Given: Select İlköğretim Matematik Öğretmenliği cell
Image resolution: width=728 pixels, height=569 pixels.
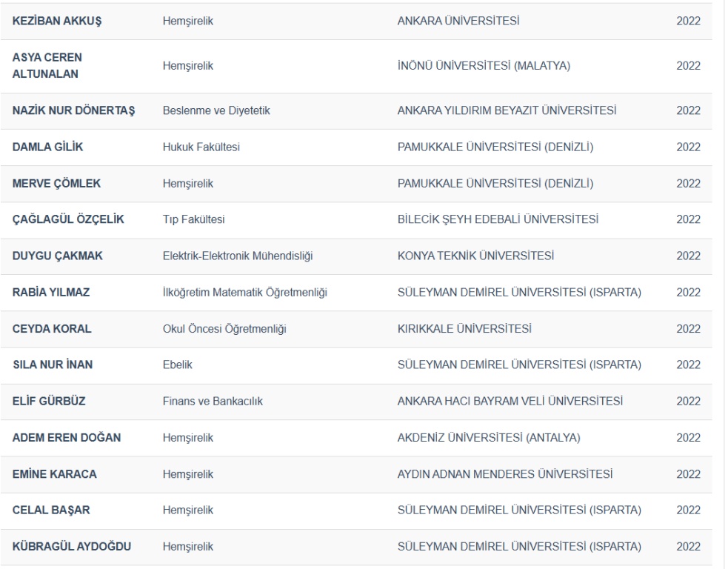Looking at the screenshot, I should point(244,293).
